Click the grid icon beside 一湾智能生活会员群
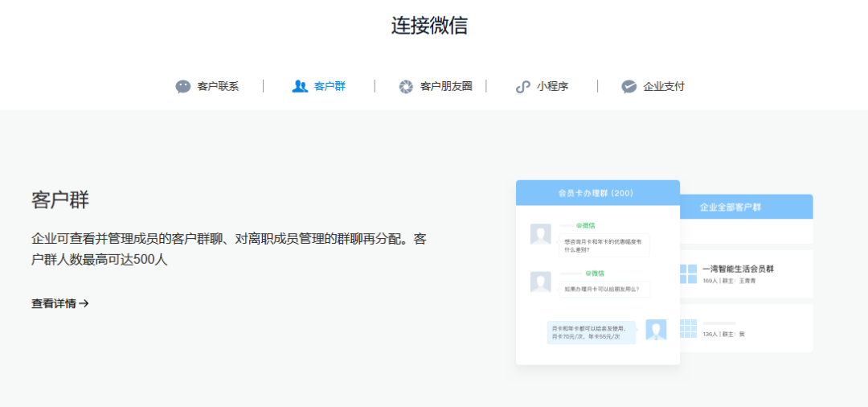868x407 pixels. pos(688,273)
